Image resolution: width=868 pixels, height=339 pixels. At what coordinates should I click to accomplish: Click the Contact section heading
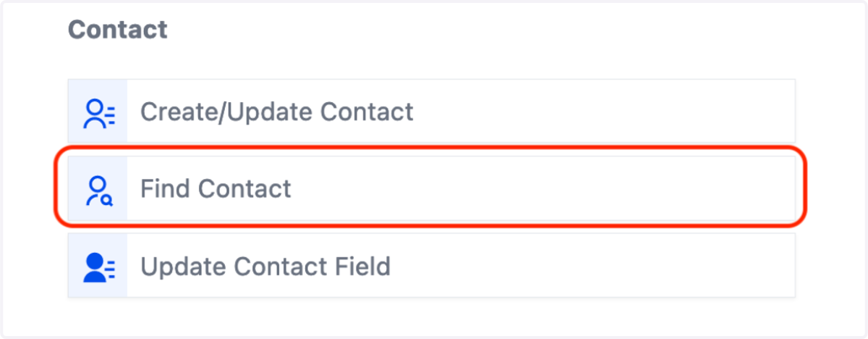118,30
